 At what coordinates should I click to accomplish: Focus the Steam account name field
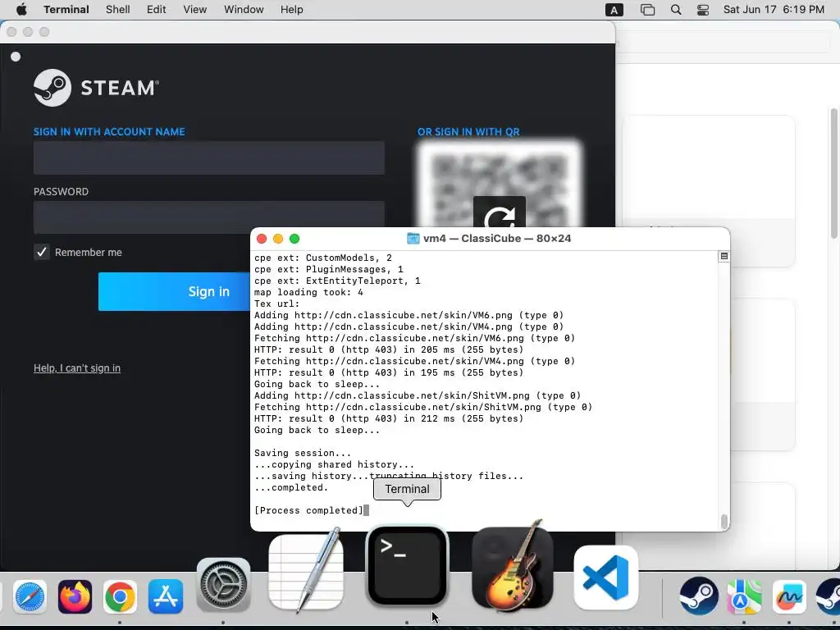point(209,158)
